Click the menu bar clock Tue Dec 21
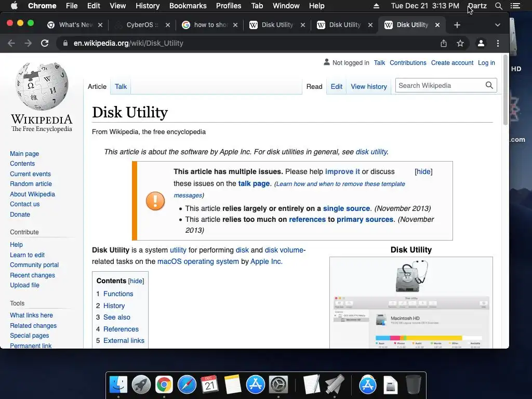532x399 pixels. tap(425, 6)
